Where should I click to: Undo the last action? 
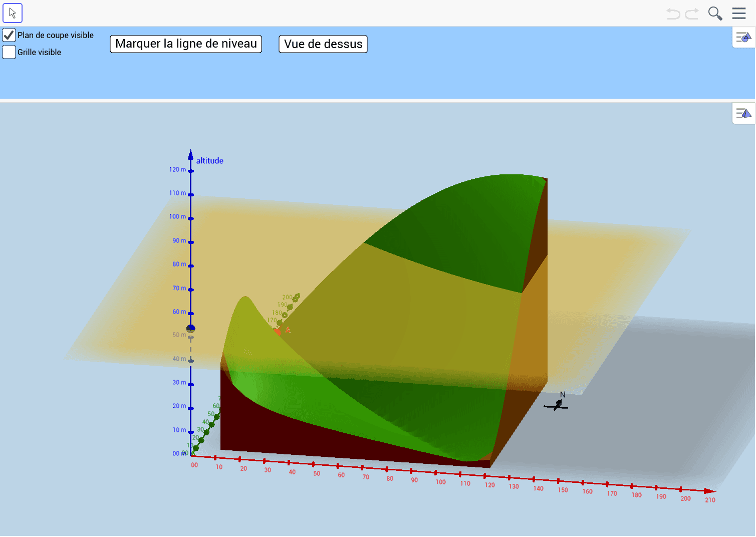pyautogui.click(x=673, y=14)
